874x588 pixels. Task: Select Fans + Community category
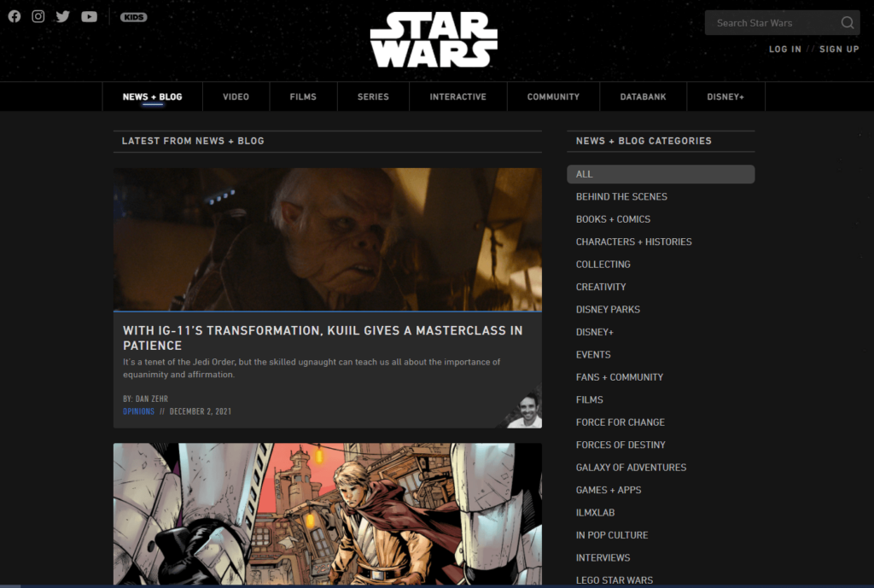click(x=620, y=377)
